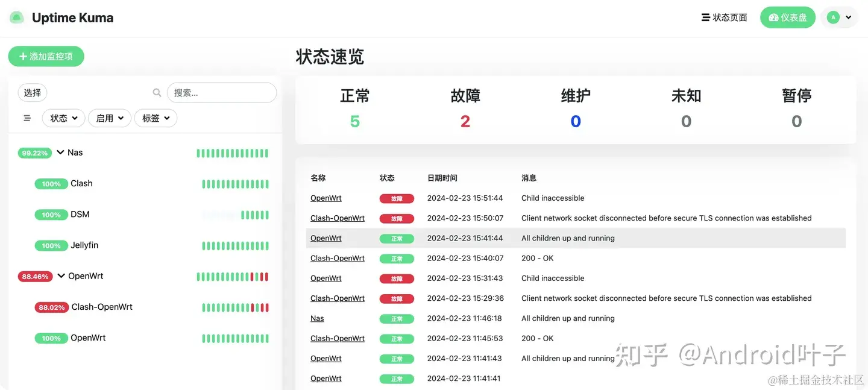This screenshot has height=390, width=868.
Task: Click the 消息 column header
Action: [529, 178]
